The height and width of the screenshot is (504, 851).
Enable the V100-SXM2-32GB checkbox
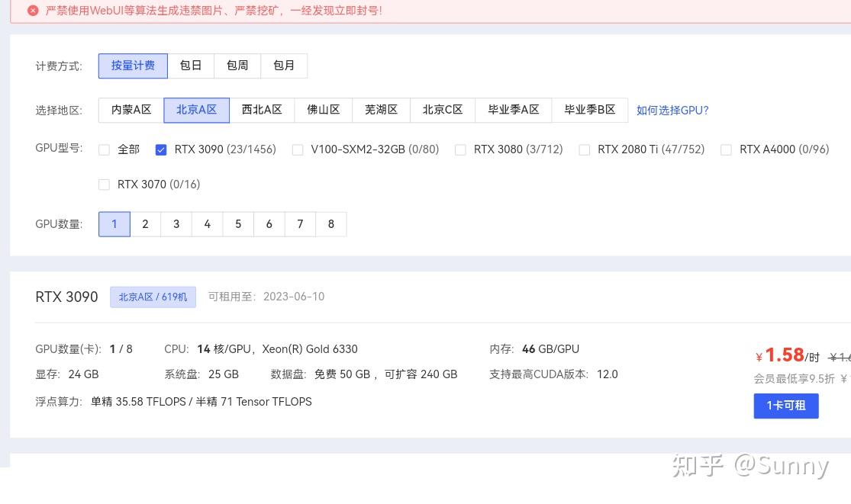[298, 150]
